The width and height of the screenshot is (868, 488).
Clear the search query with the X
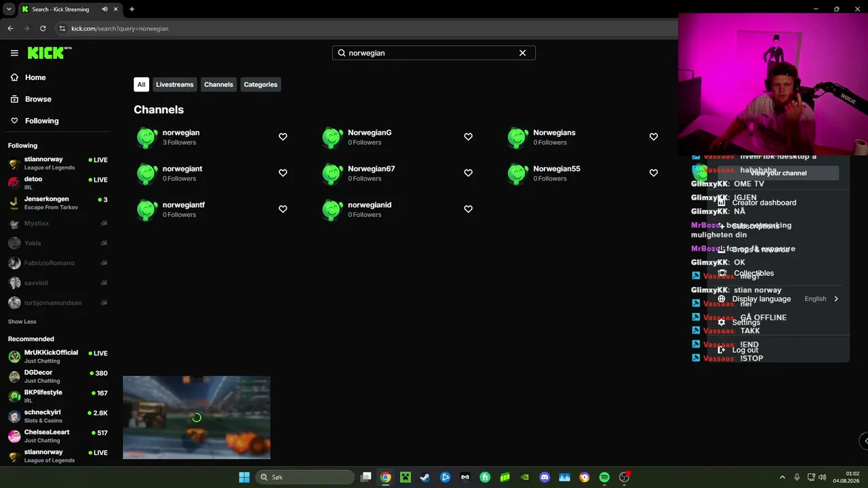tap(522, 53)
